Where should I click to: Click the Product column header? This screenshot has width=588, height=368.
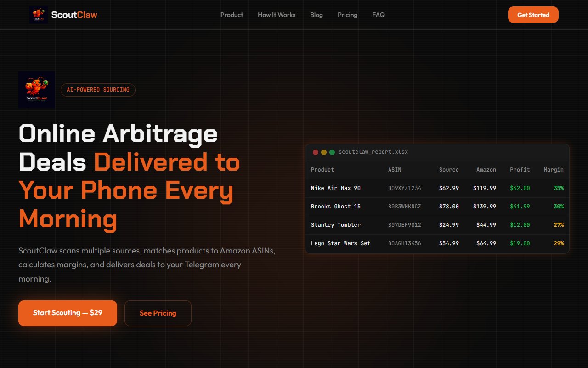322,170
